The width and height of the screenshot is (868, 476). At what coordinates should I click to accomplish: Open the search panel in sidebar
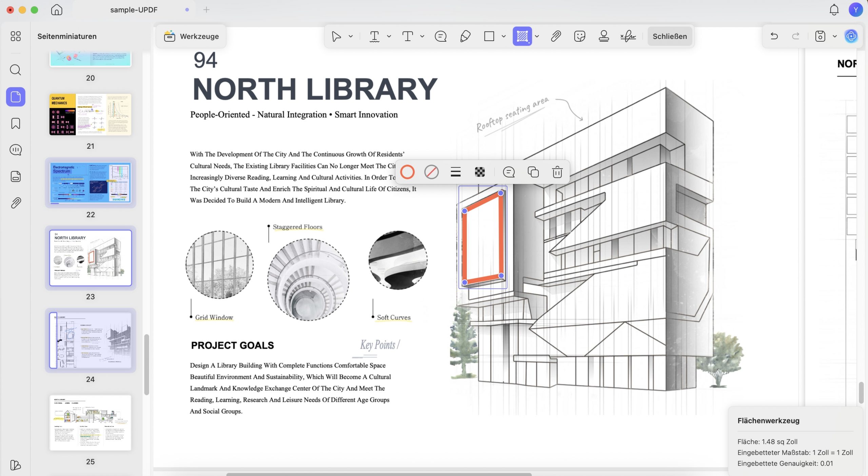click(x=16, y=70)
